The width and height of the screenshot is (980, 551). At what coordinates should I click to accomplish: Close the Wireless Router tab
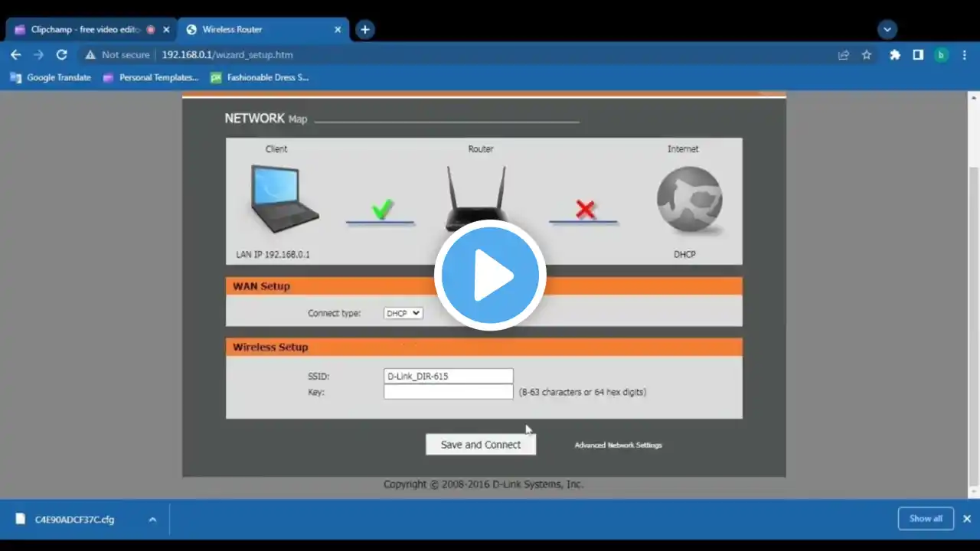(x=338, y=29)
